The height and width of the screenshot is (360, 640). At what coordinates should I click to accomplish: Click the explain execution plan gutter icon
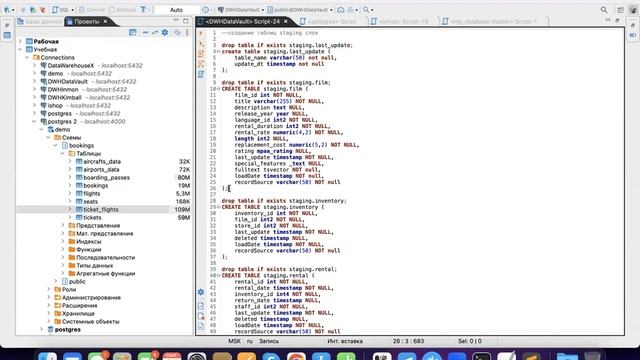(201, 74)
